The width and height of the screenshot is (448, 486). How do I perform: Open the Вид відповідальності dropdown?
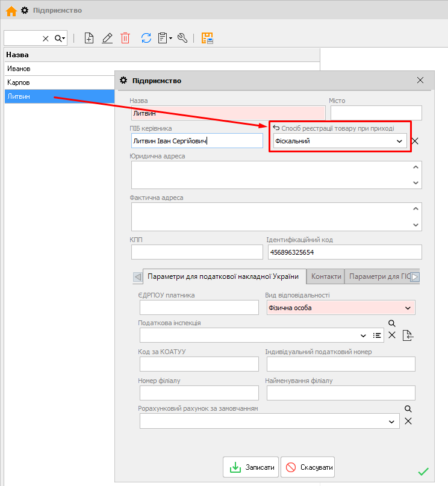click(408, 308)
